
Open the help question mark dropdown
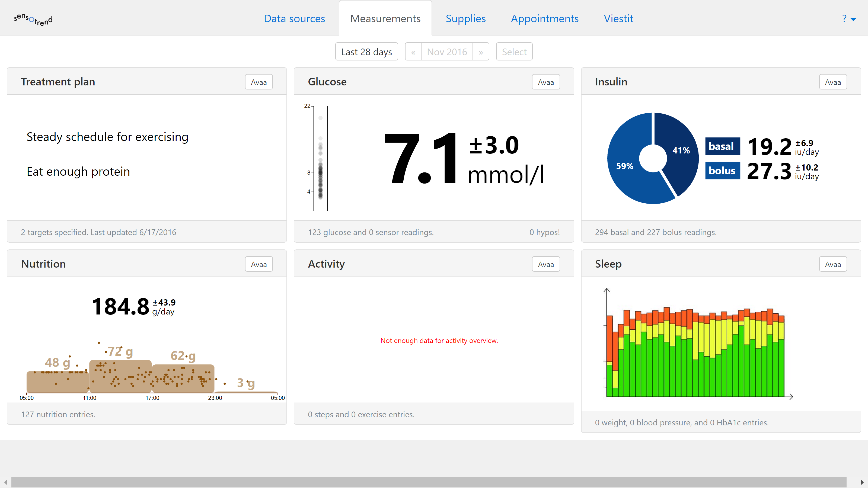click(848, 19)
